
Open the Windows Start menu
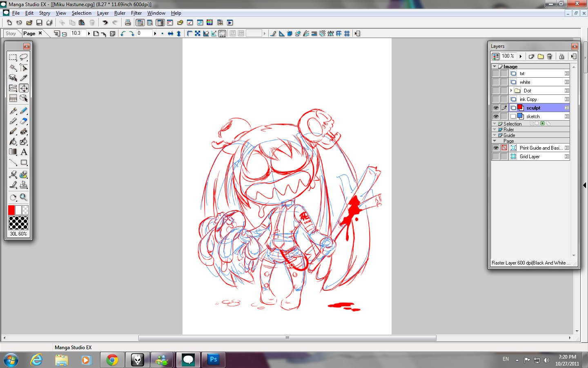pos(11,360)
